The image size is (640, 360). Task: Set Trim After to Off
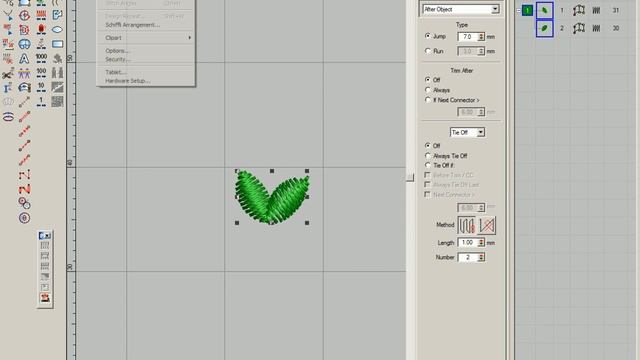click(428, 80)
